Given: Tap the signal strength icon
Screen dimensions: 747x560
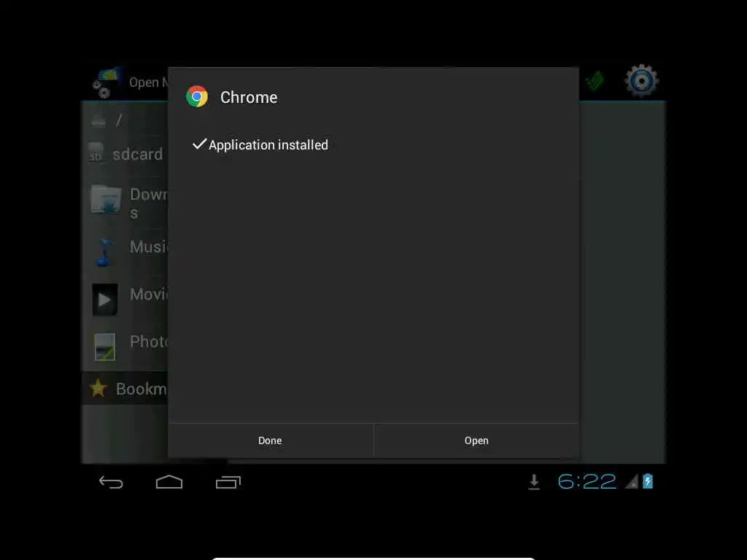Looking at the screenshot, I should pyautogui.click(x=632, y=481).
